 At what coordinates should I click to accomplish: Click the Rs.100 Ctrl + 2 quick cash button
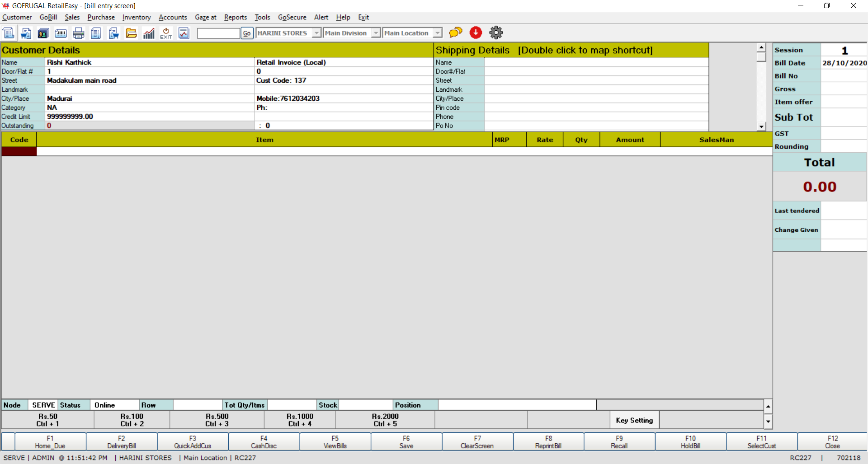point(132,420)
